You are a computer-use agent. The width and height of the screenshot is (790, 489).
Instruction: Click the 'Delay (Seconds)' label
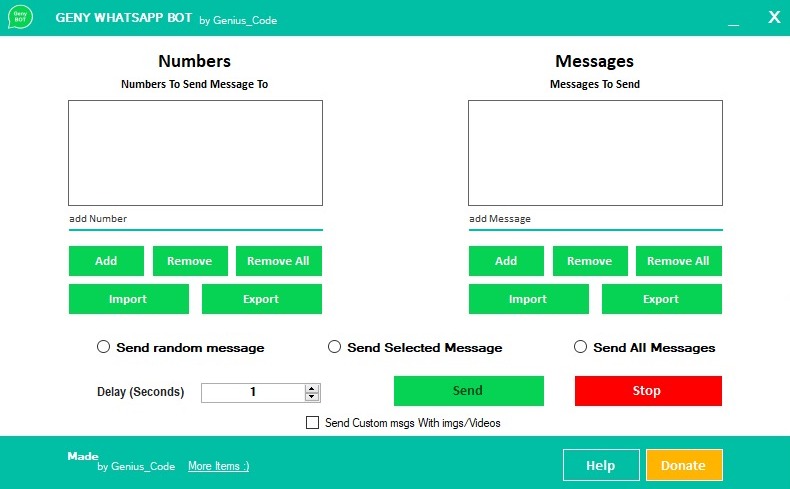pyautogui.click(x=141, y=392)
